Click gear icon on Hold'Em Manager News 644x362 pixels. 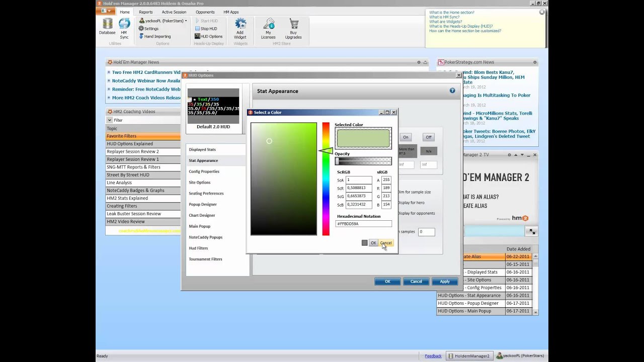419,62
